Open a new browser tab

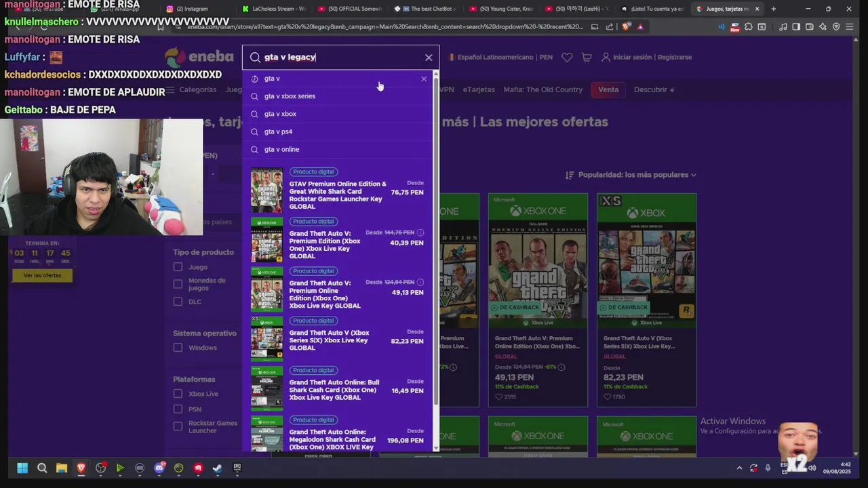774,9
